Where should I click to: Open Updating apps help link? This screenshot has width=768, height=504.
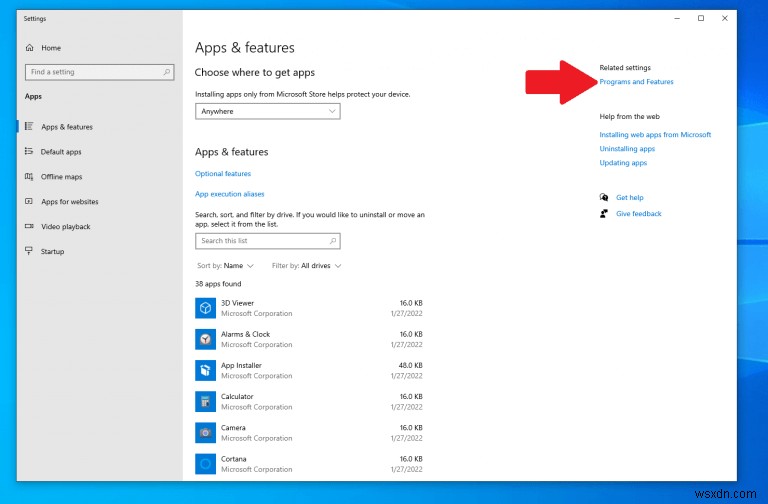(x=623, y=163)
